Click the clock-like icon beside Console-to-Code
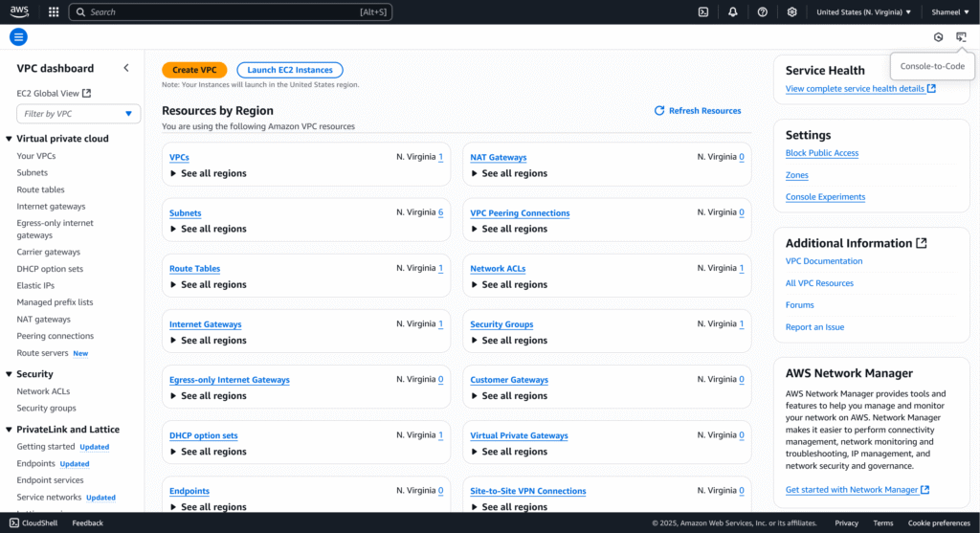Image resolution: width=980 pixels, height=533 pixels. click(938, 37)
